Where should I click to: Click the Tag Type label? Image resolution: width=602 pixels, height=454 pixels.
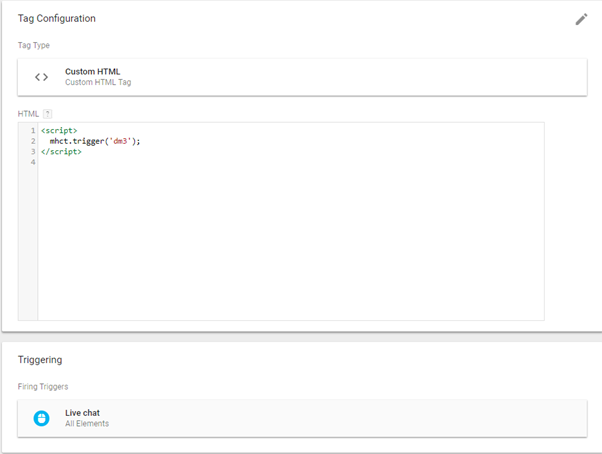point(34,45)
